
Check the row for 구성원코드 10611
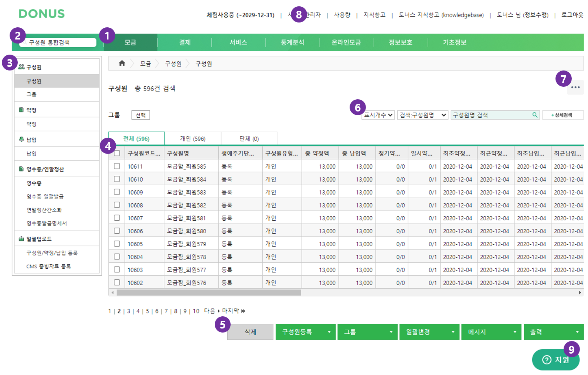click(x=117, y=166)
